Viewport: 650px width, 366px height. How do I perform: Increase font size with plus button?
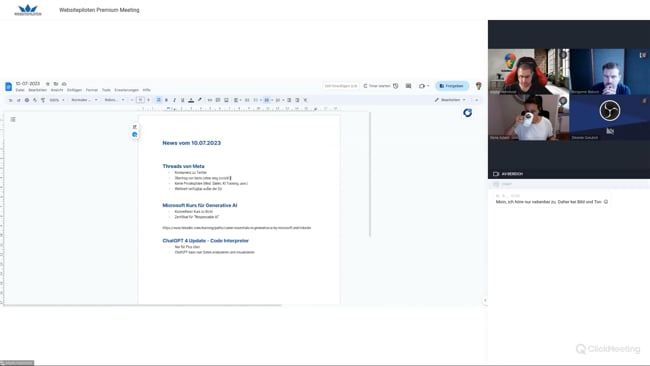pyautogui.click(x=148, y=100)
